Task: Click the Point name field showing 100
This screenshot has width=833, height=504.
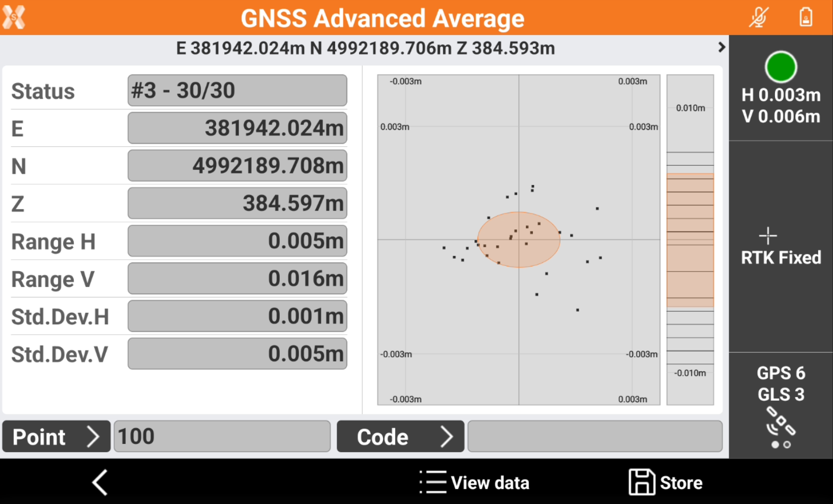Action: (x=222, y=436)
